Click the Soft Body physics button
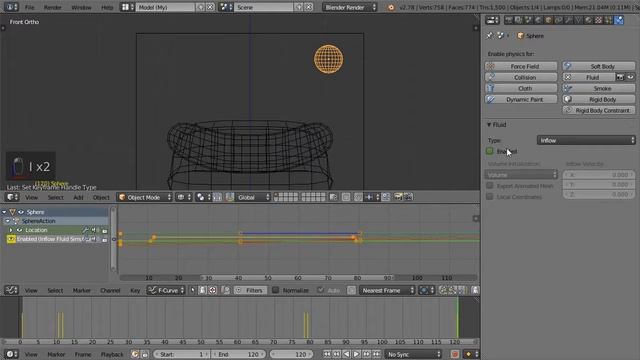The width and height of the screenshot is (640, 360). point(599,66)
